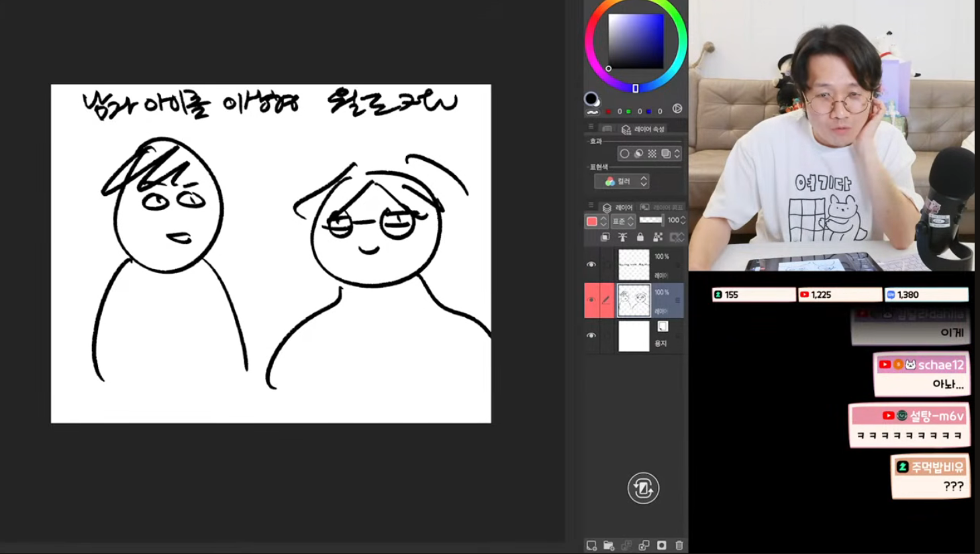Toggle lock transparent pixels icon
The width and height of the screenshot is (980, 554).
pos(657,237)
